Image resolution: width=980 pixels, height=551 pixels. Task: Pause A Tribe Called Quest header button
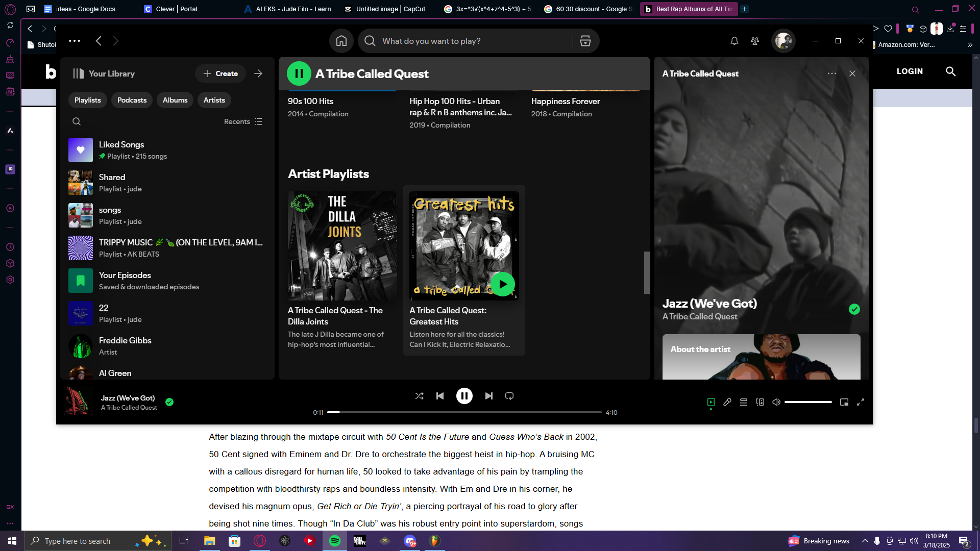299,73
